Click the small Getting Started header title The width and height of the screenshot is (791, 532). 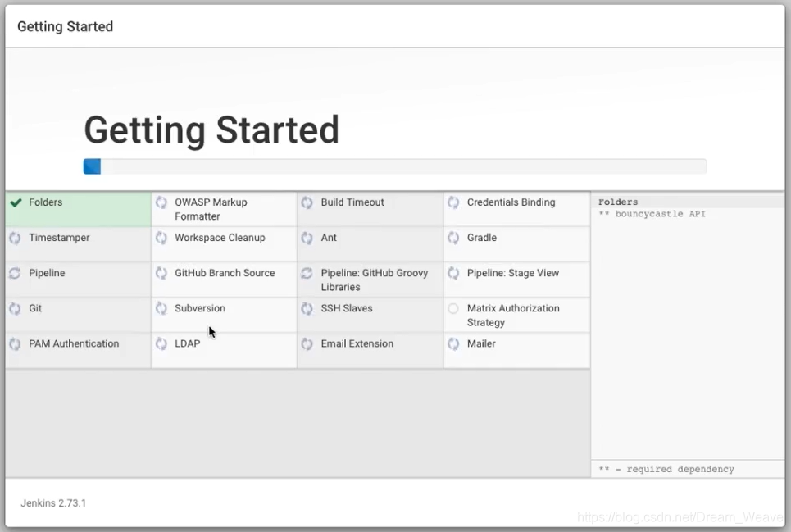coord(65,26)
